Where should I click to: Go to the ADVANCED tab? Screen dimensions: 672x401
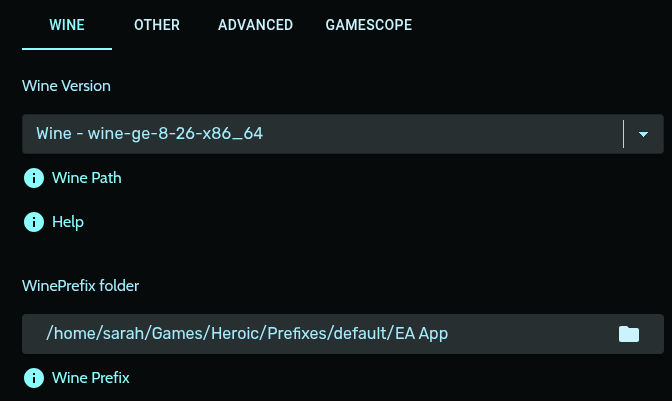coord(255,25)
